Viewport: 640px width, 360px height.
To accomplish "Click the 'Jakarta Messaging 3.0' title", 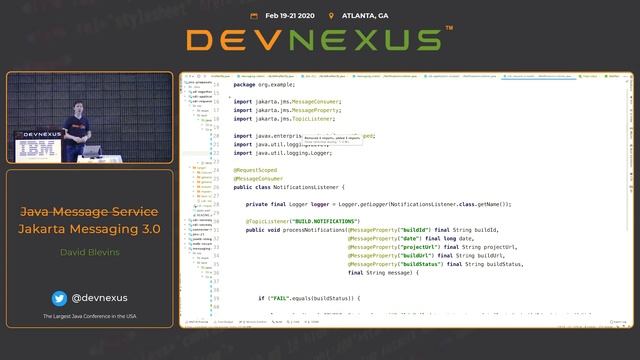I will (89, 229).
